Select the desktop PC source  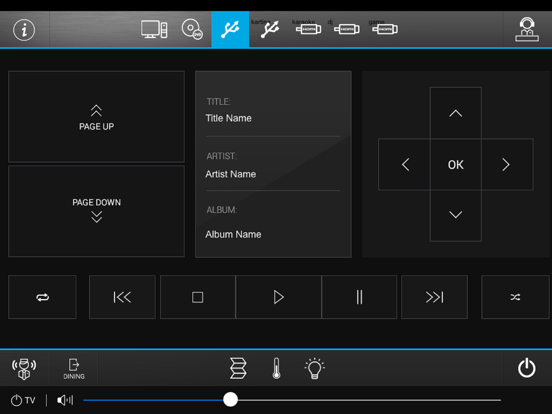[154, 29]
